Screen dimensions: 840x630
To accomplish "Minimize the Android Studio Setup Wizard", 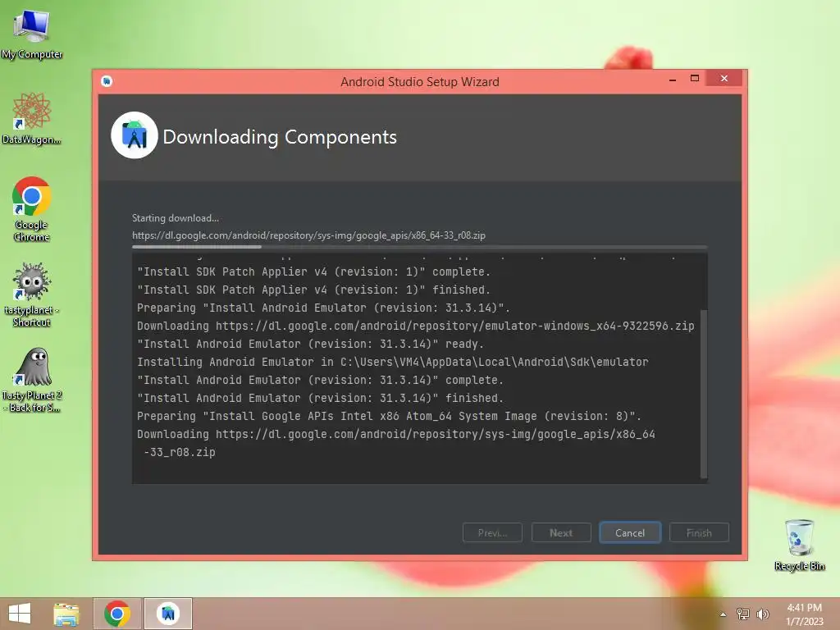I will click(x=673, y=80).
